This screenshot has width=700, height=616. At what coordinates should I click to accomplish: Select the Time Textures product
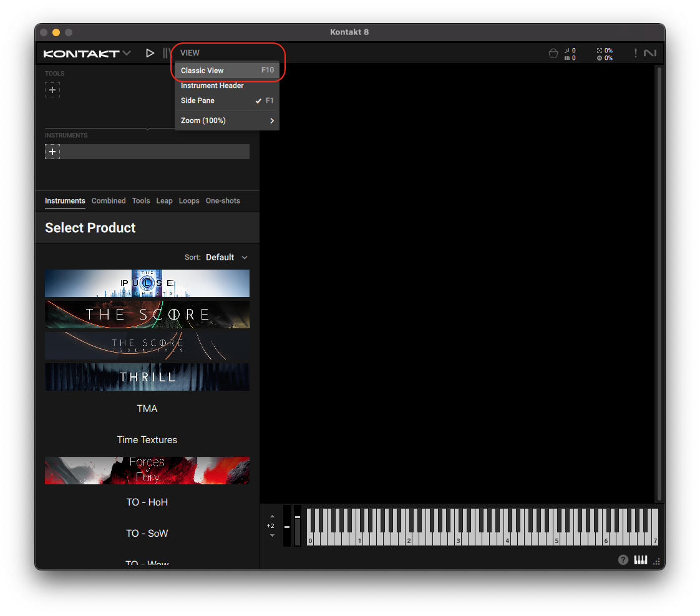[x=147, y=440]
